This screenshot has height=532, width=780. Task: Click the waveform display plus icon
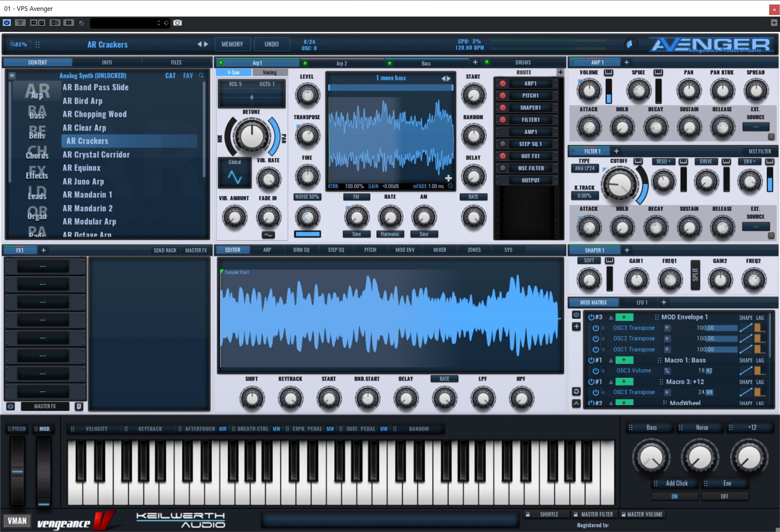tap(448, 178)
